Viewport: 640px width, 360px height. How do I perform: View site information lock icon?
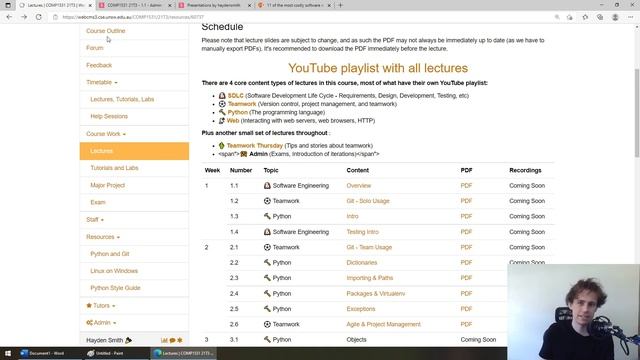point(56,17)
